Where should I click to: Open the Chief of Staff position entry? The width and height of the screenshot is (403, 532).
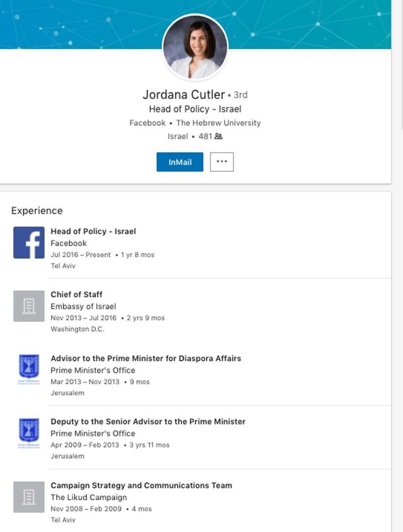(x=77, y=294)
